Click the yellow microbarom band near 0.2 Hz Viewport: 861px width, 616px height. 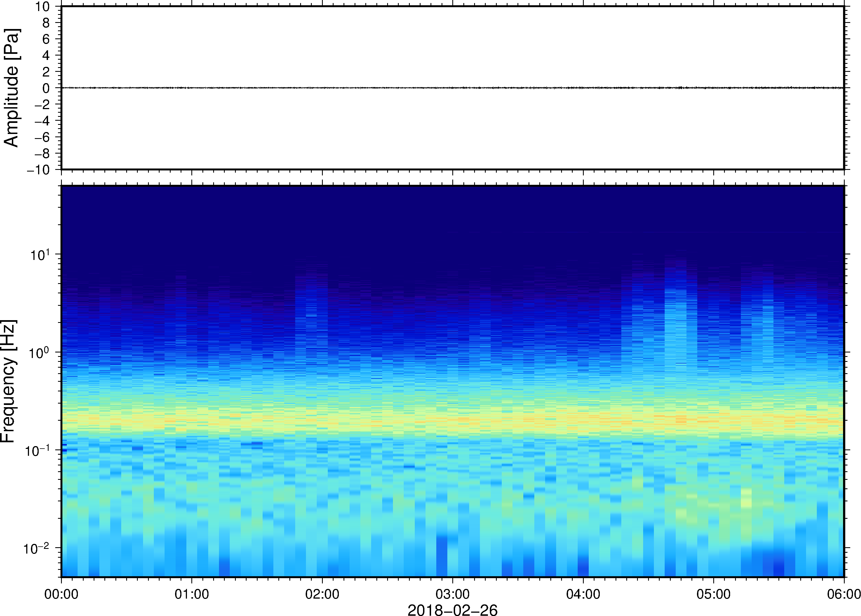pos(452,420)
